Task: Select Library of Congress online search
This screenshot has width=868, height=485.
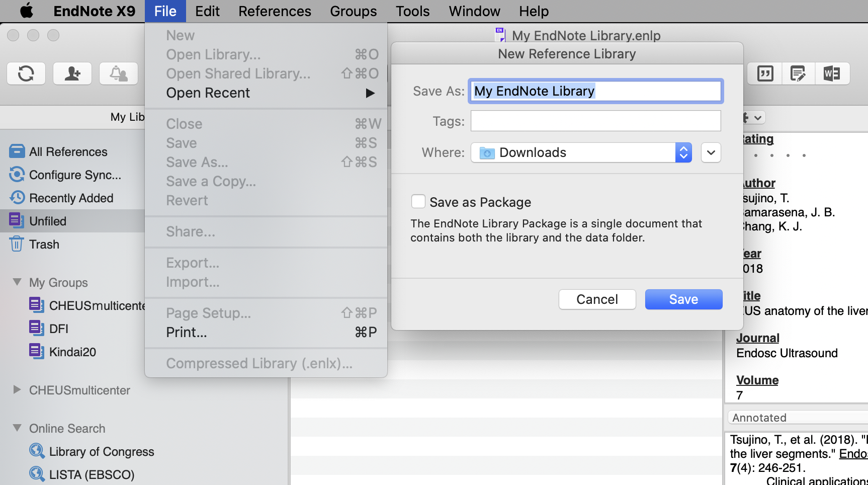Action: click(x=102, y=451)
